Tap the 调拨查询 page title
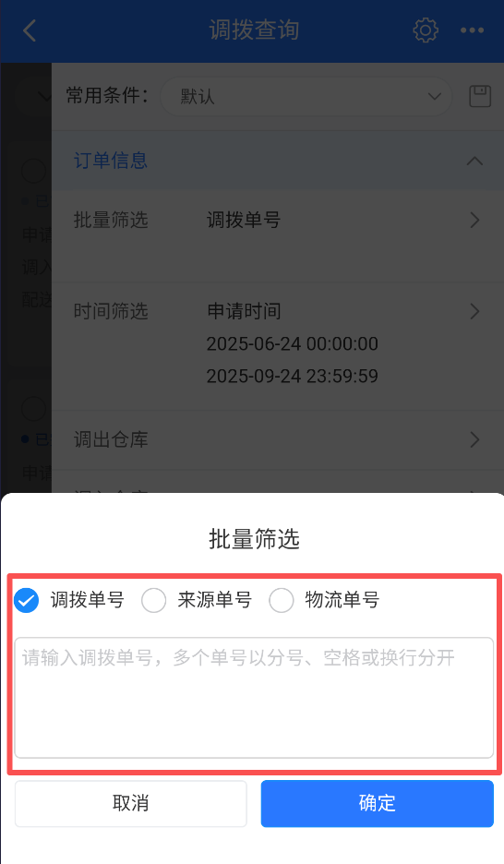The height and width of the screenshot is (864, 504). coord(254,30)
